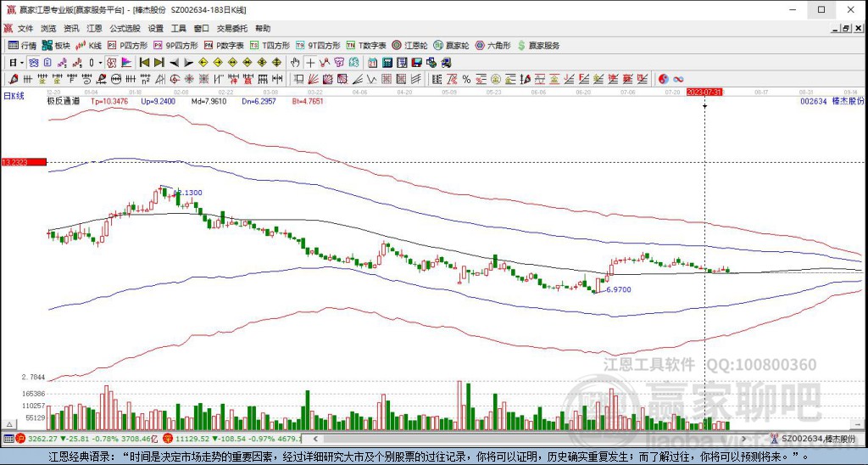Open the 设置 menu
Viewport: 868px width, 465px height.
(x=156, y=28)
